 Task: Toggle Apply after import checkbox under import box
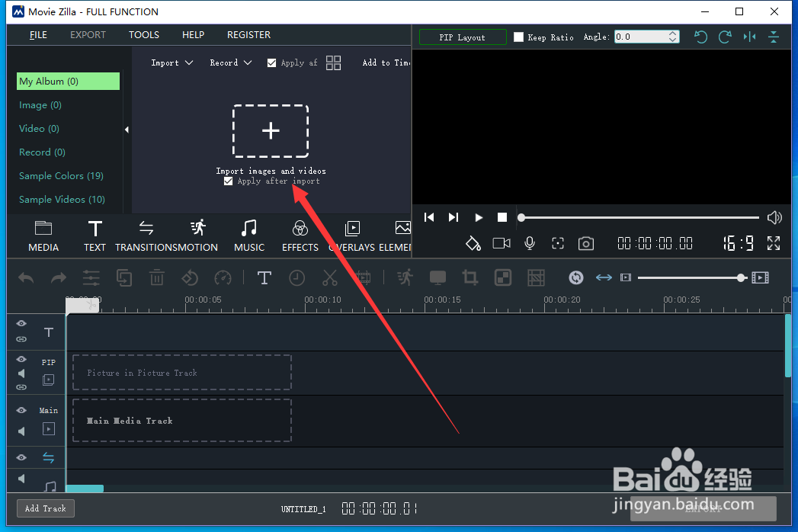(x=228, y=181)
